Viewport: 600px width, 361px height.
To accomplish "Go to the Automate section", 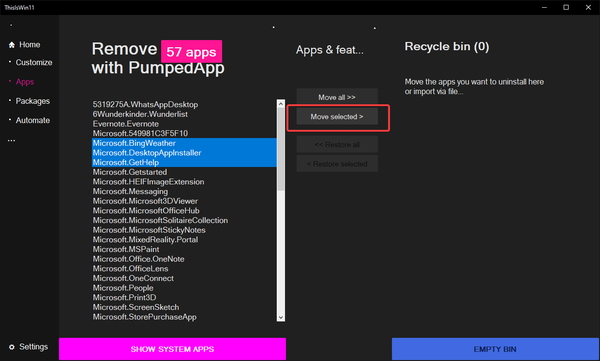I will tap(33, 120).
